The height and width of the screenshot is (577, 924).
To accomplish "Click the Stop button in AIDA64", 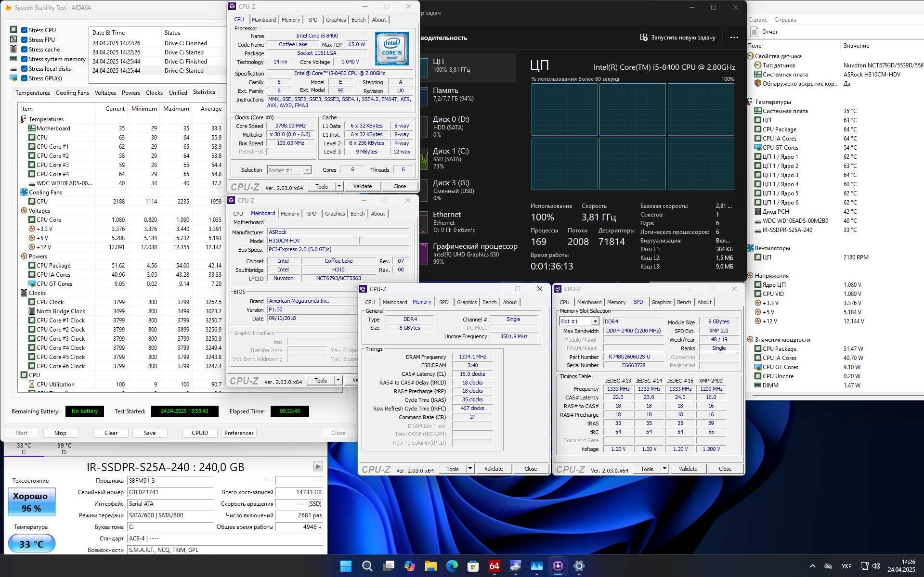I will pyautogui.click(x=61, y=433).
